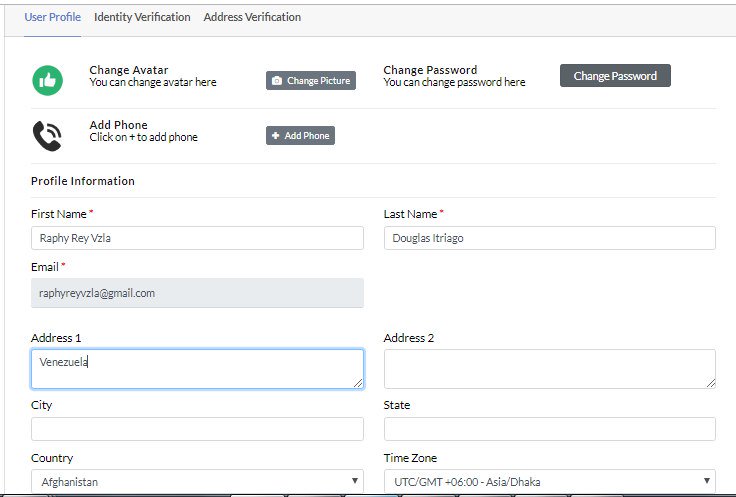Click the plus icon in Add Phone
736x497 pixels.
pos(276,136)
